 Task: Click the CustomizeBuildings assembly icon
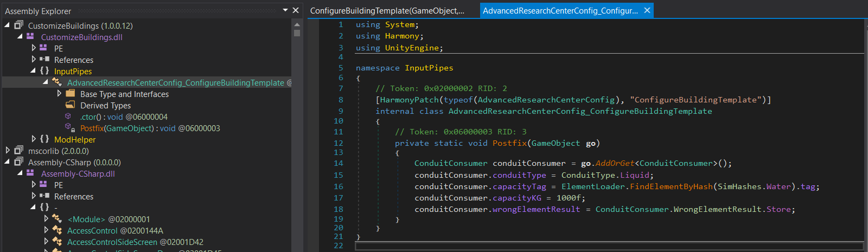point(19,25)
